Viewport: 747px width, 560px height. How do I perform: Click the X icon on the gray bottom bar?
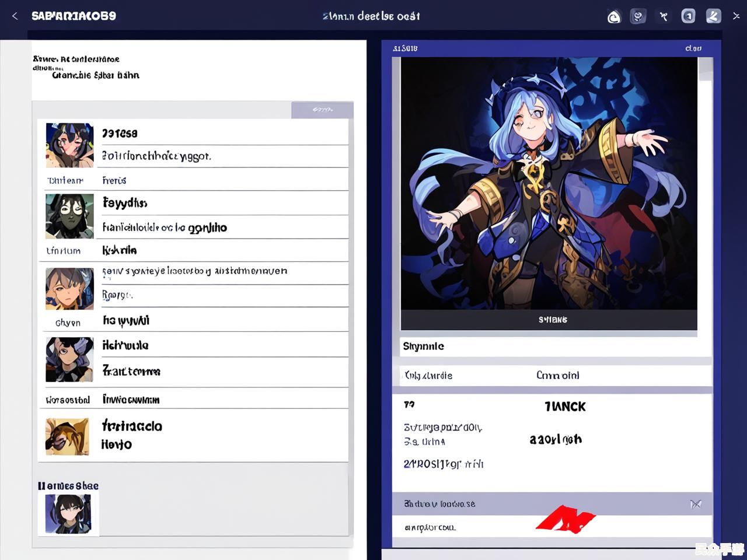point(696,504)
